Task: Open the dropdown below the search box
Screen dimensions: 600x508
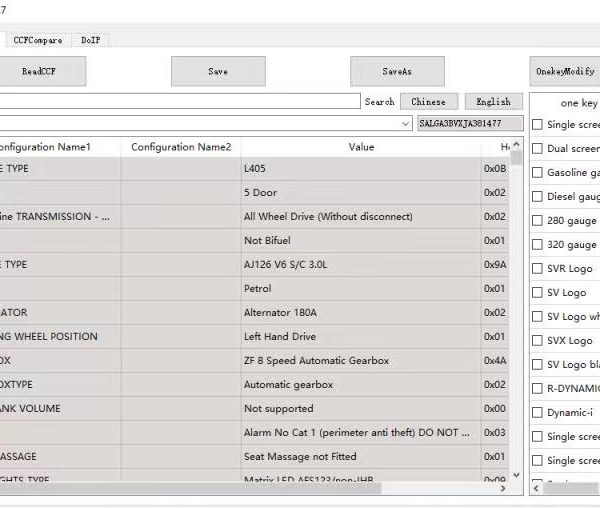Action: [405, 124]
